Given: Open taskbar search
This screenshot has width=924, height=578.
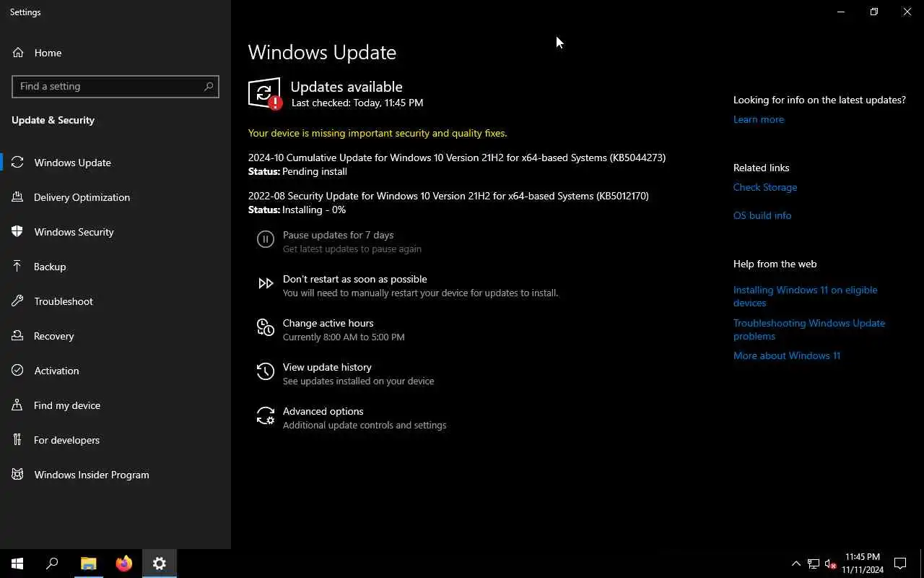Looking at the screenshot, I should (x=52, y=564).
